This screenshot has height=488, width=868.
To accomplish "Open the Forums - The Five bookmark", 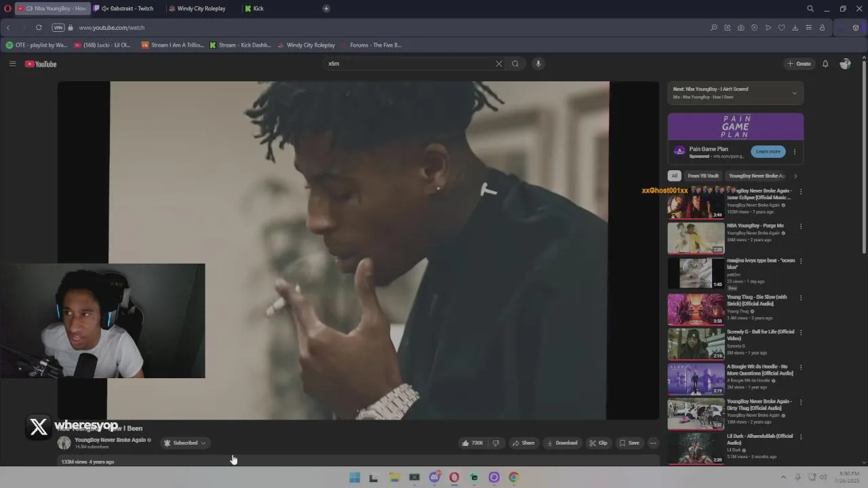I will pos(372,45).
